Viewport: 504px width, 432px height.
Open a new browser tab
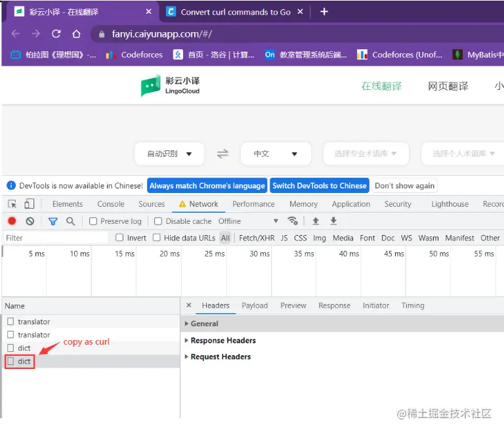coord(324,12)
